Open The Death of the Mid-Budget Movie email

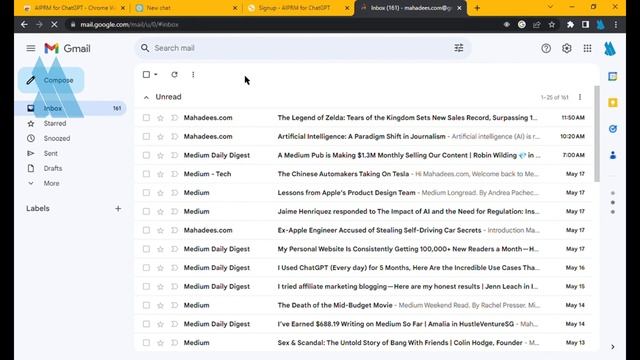(363, 305)
